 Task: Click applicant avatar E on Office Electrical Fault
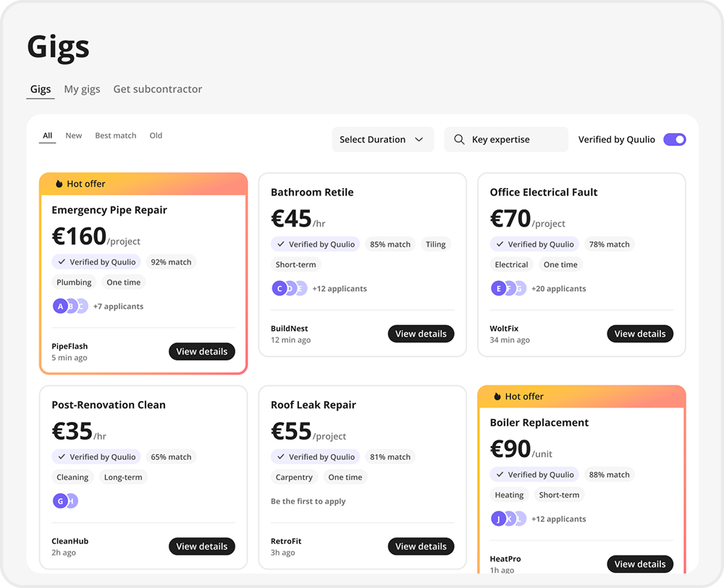pyautogui.click(x=498, y=289)
